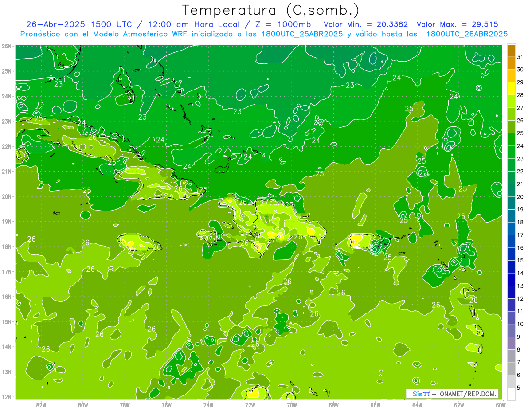Image resolution: width=532 pixels, height=411 pixels.
Task: Pick the golden swatch between 29 and 30
Action: pyautogui.click(x=511, y=76)
